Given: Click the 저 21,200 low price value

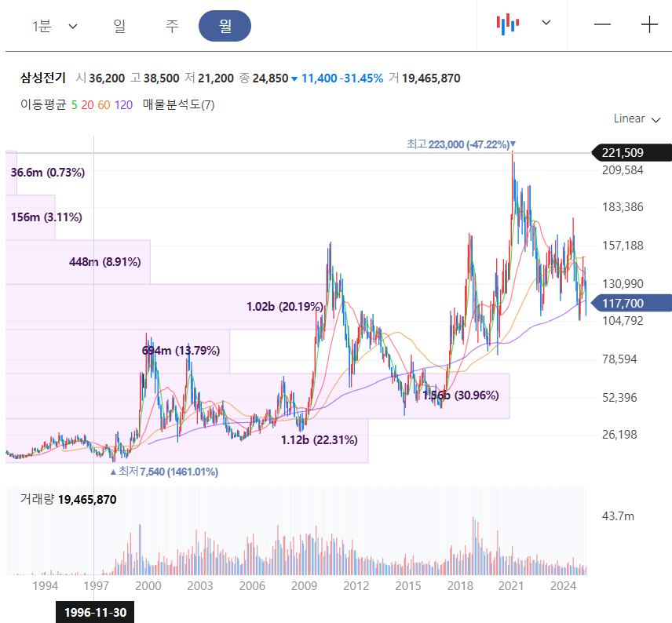Looking at the screenshot, I should [x=210, y=78].
